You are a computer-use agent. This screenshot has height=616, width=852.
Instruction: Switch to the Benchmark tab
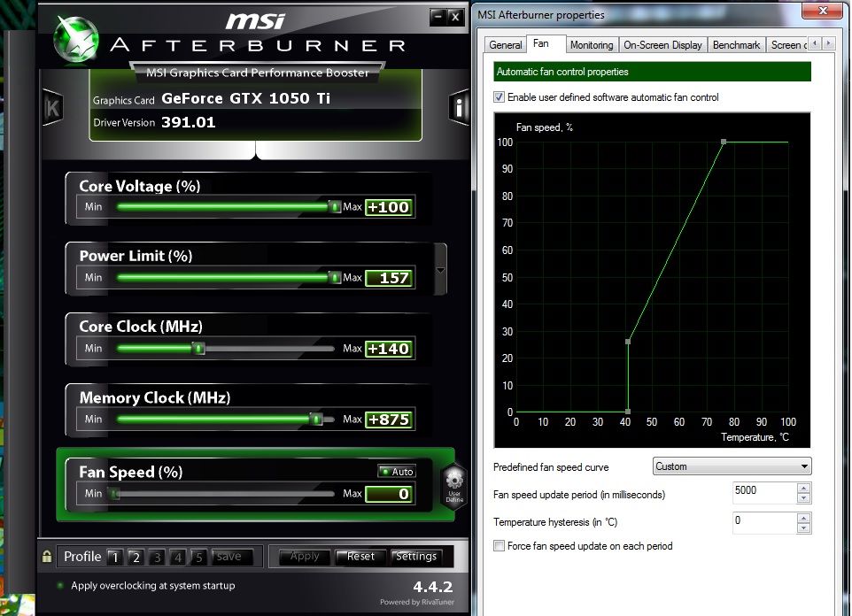click(736, 45)
